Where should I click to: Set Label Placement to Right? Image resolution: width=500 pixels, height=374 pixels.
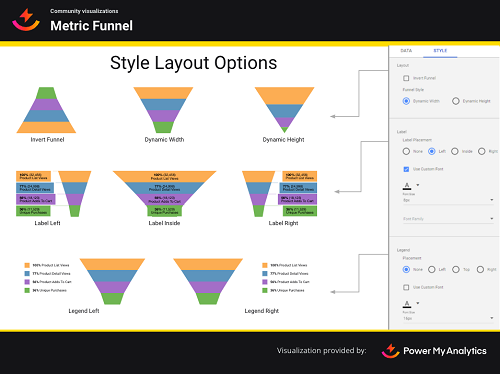pyautogui.click(x=482, y=151)
